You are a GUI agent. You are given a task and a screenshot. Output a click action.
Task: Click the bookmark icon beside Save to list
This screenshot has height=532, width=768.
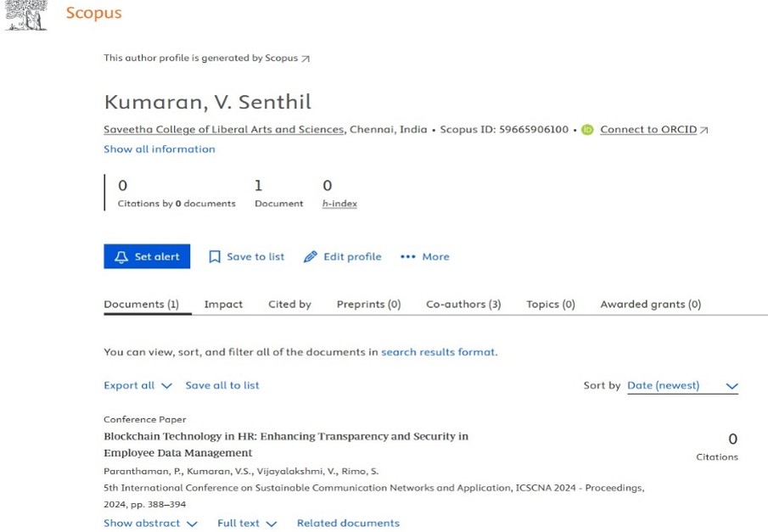tap(215, 257)
